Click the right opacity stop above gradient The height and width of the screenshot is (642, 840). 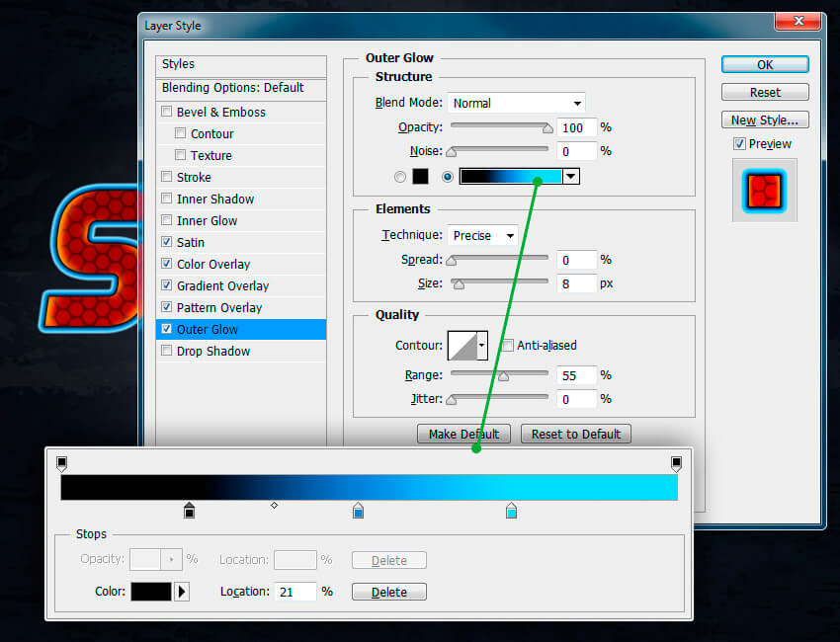coord(676,462)
